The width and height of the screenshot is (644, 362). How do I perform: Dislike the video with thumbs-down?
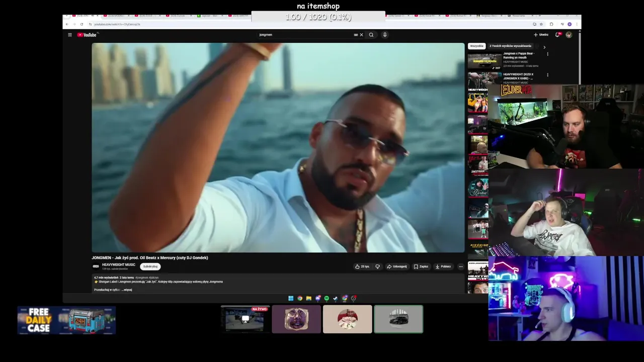pos(377,266)
